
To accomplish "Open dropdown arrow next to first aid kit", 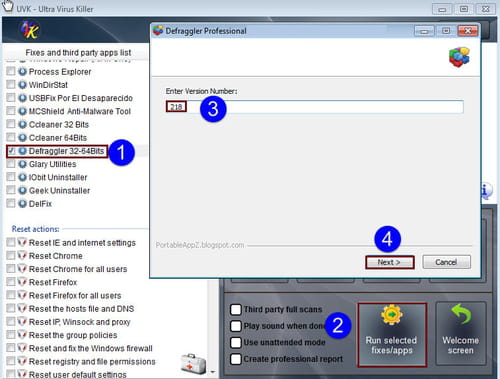I will 212,371.
